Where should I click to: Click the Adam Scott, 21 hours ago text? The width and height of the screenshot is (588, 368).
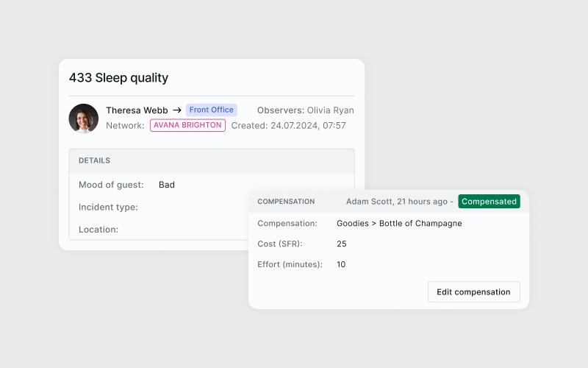pyautogui.click(x=397, y=201)
